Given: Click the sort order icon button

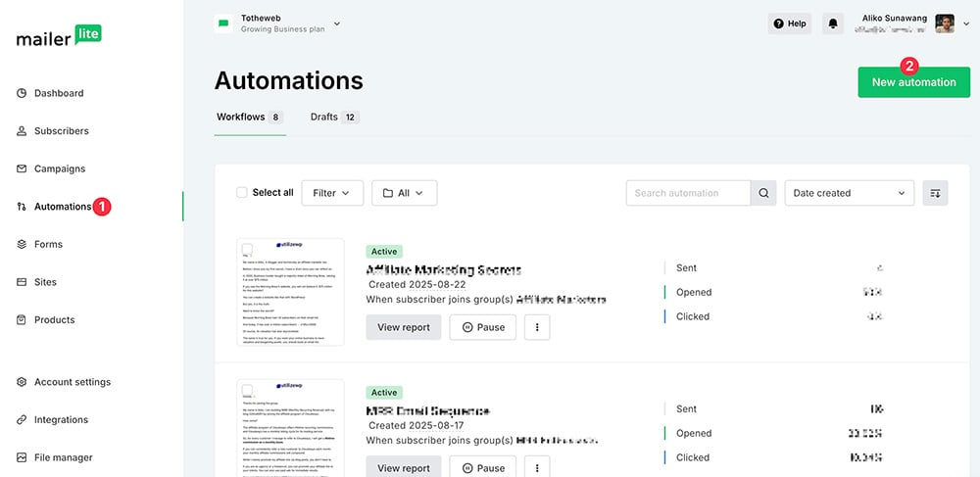Looking at the screenshot, I should [935, 193].
